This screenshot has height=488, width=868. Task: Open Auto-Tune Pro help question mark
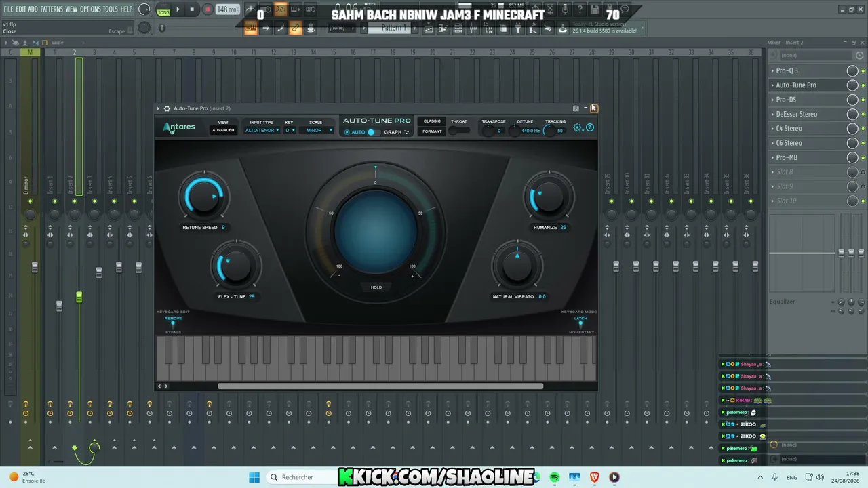pos(590,127)
